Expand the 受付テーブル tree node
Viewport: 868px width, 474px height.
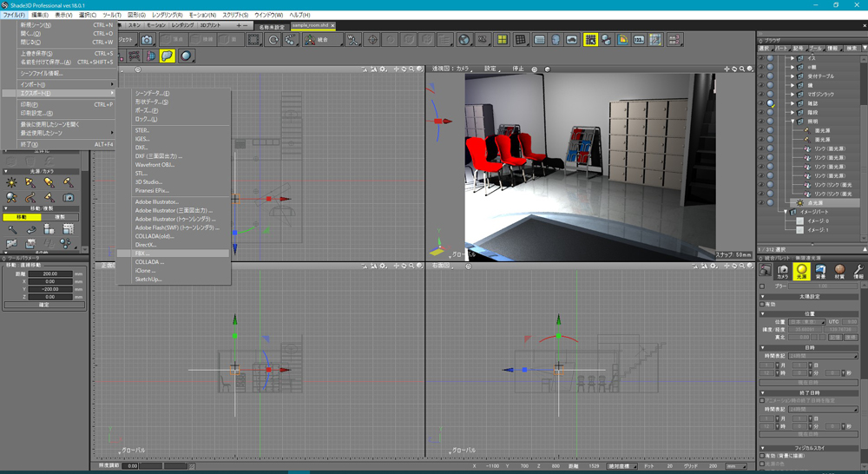point(792,76)
